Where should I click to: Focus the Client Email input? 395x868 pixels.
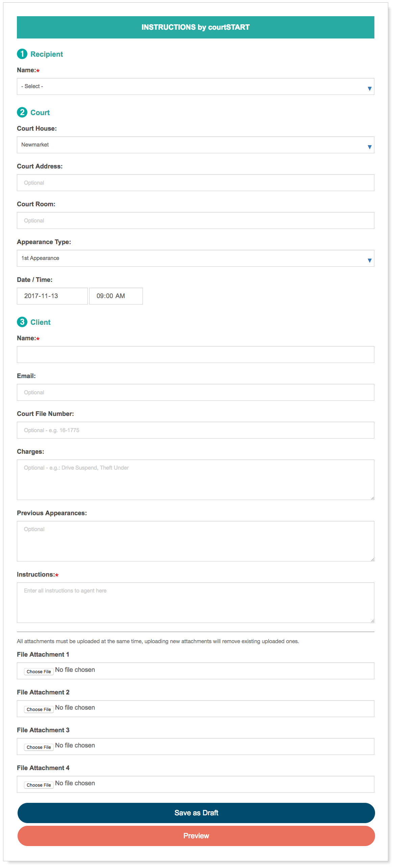tap(195, 392)
